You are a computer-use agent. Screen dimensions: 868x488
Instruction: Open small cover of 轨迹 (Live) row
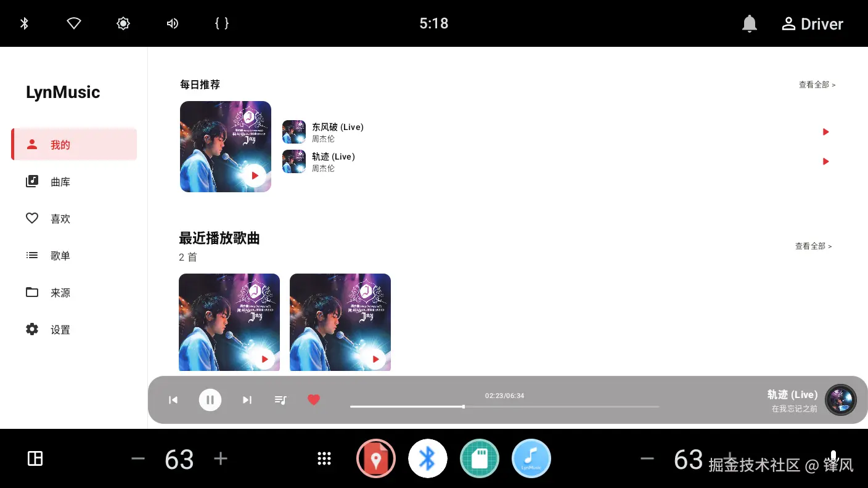tap(294, 161)
